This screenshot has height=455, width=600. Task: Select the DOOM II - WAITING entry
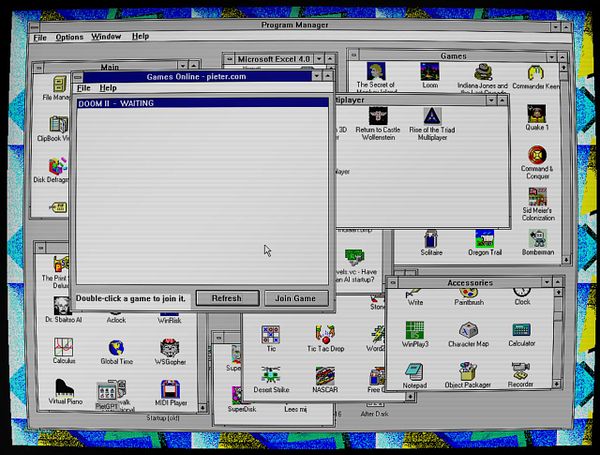pyautogui.click(x=202, y=103)
